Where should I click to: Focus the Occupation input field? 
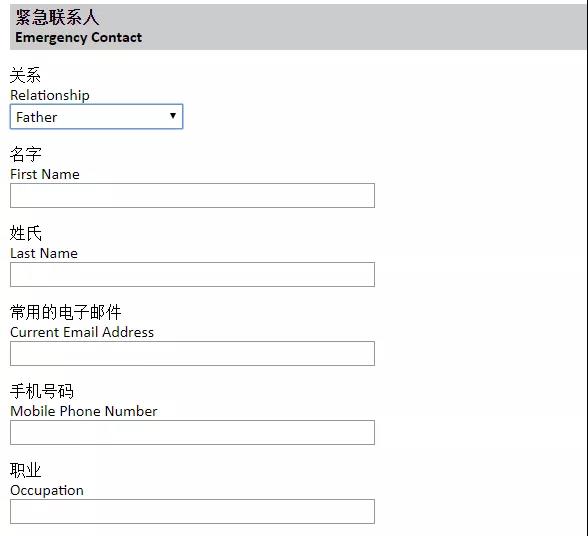[192, 512]
